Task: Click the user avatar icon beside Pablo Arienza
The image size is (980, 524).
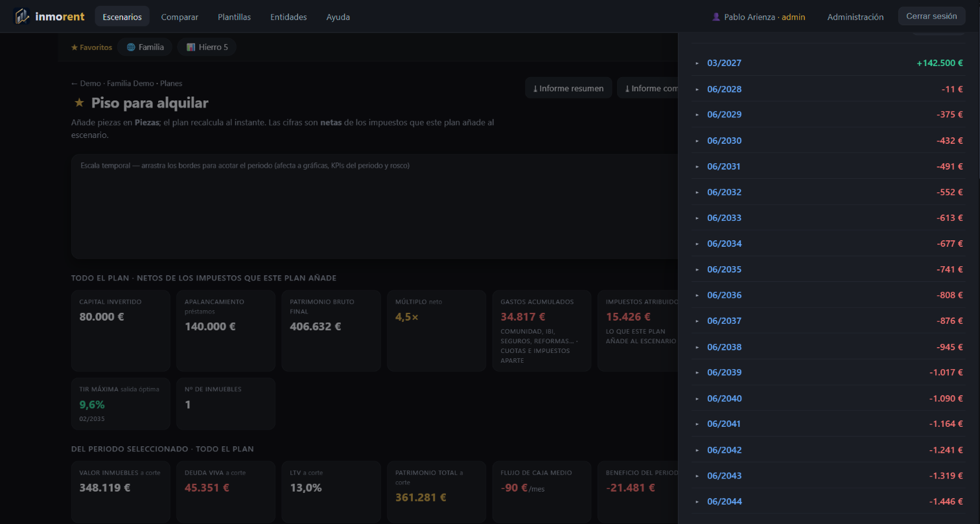Action: [x=716, y=17]
